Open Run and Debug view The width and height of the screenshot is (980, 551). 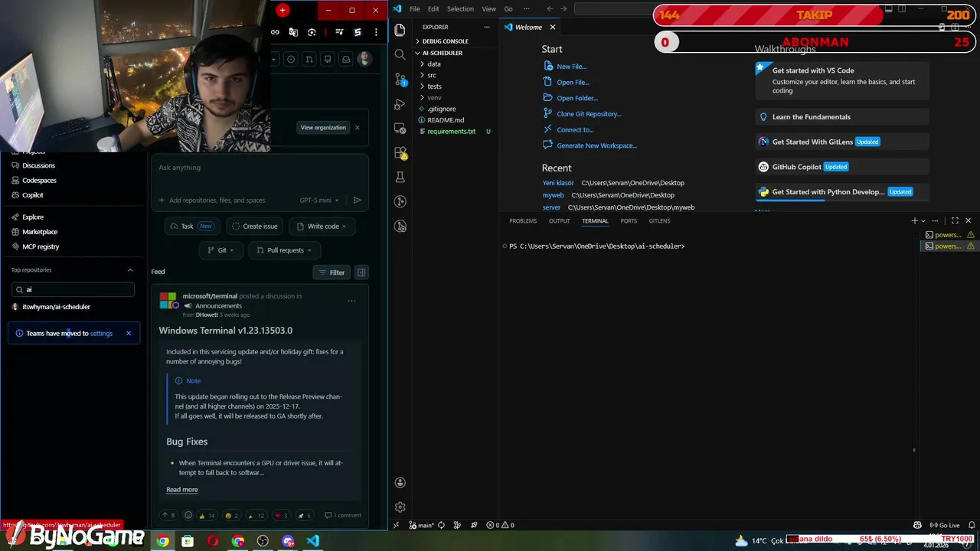coord(400,103)
